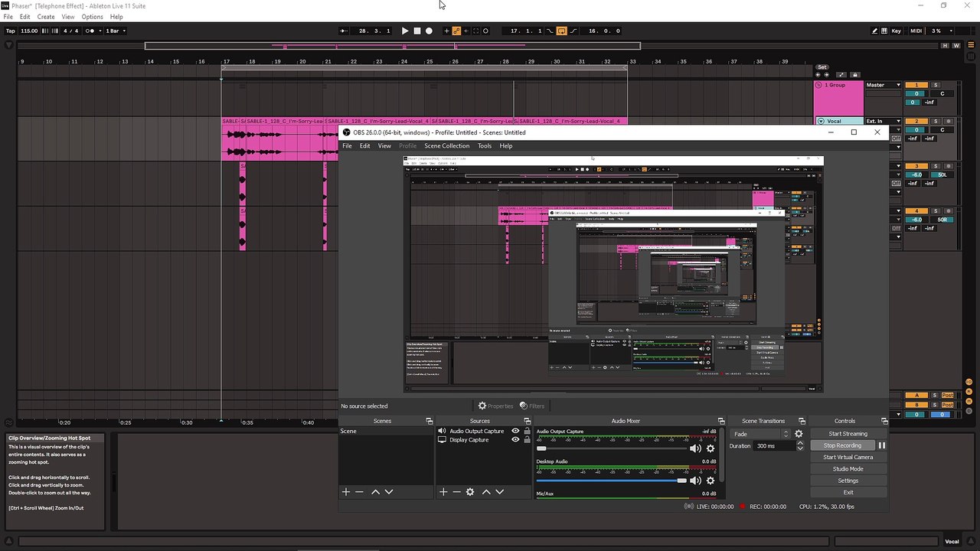Open Audio Output Capture mixer settings gear
980x551 pixels.
coord(710,448)
